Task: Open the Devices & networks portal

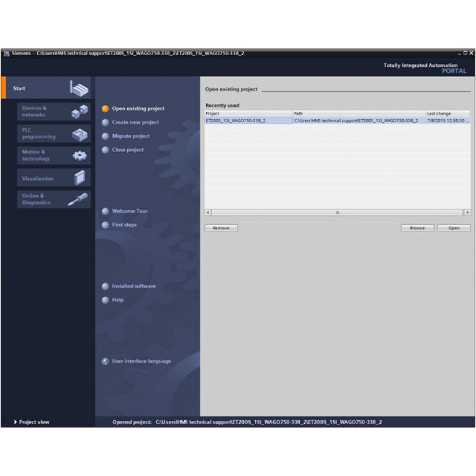Action: pos(54,112)
